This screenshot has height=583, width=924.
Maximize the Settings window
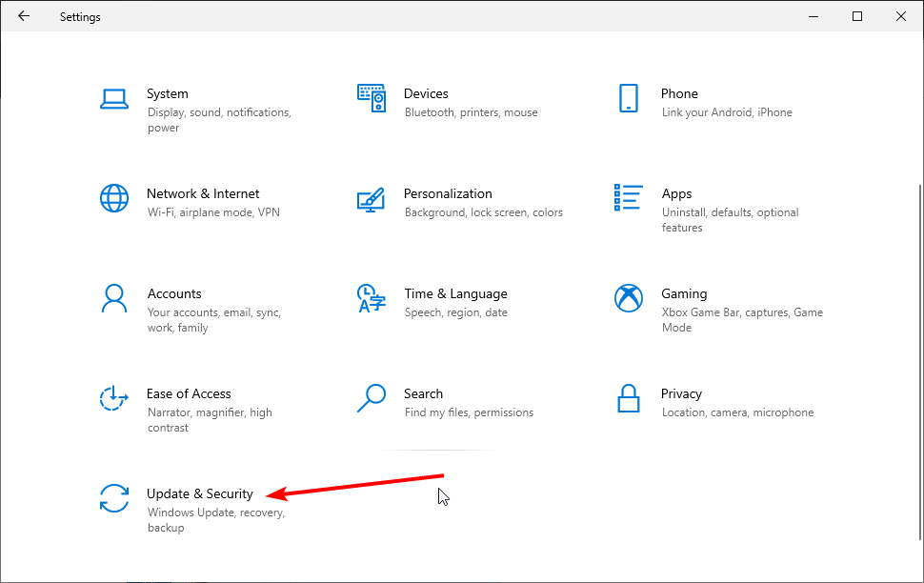pos(857,16)
